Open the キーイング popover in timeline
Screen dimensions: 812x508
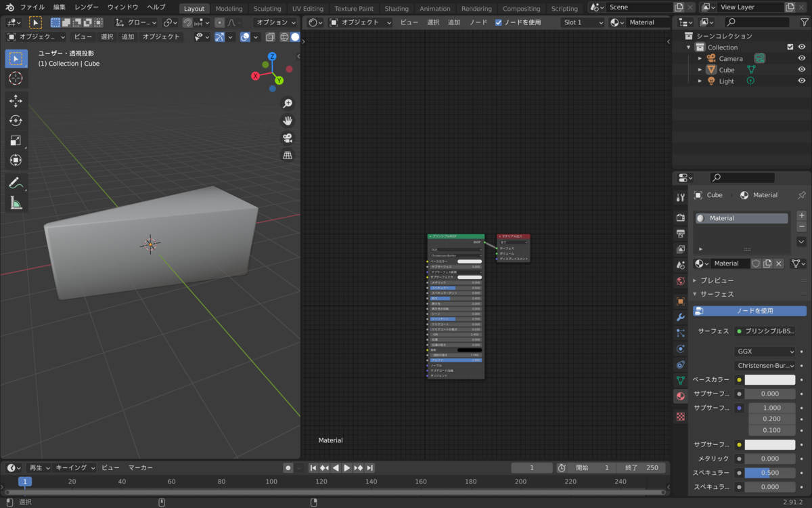pyautogui.click(x=75, y=468)
